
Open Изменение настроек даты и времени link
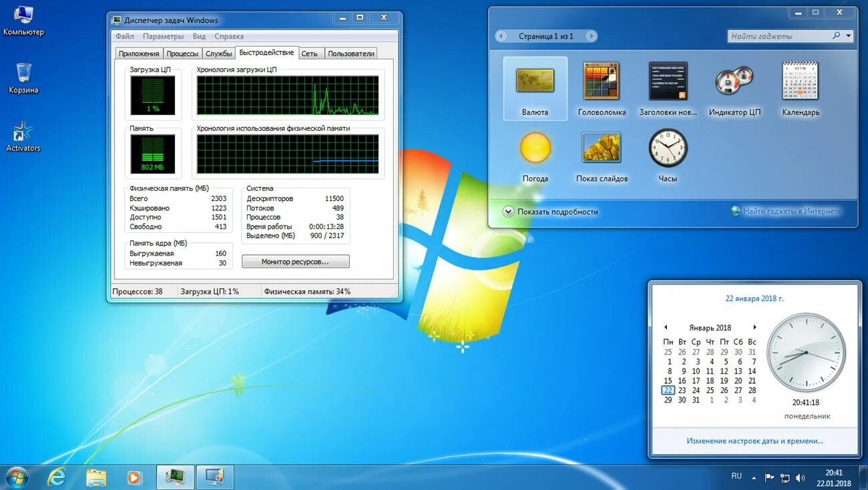point(754,441)
